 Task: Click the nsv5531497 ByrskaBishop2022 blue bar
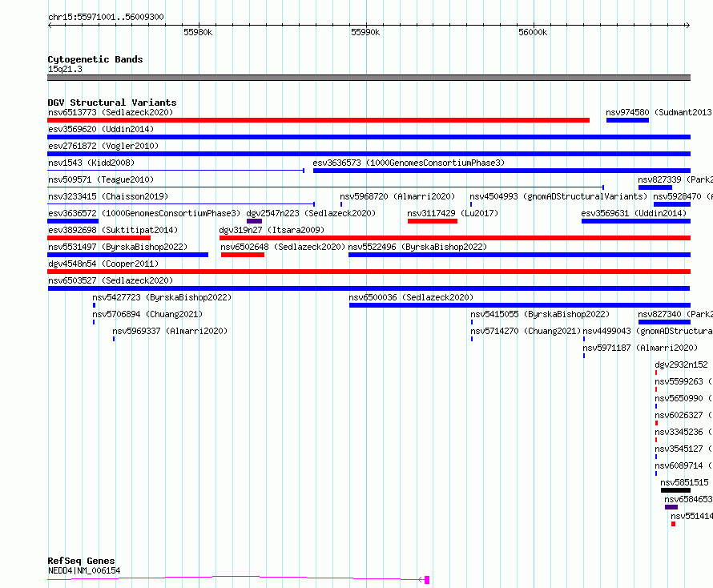[x=127, y=255]
